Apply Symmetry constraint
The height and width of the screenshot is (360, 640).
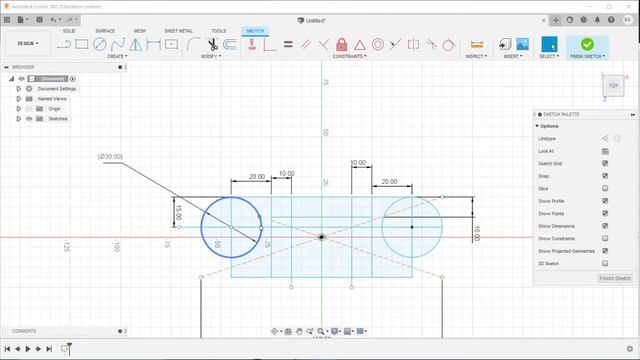pos(413,44)
